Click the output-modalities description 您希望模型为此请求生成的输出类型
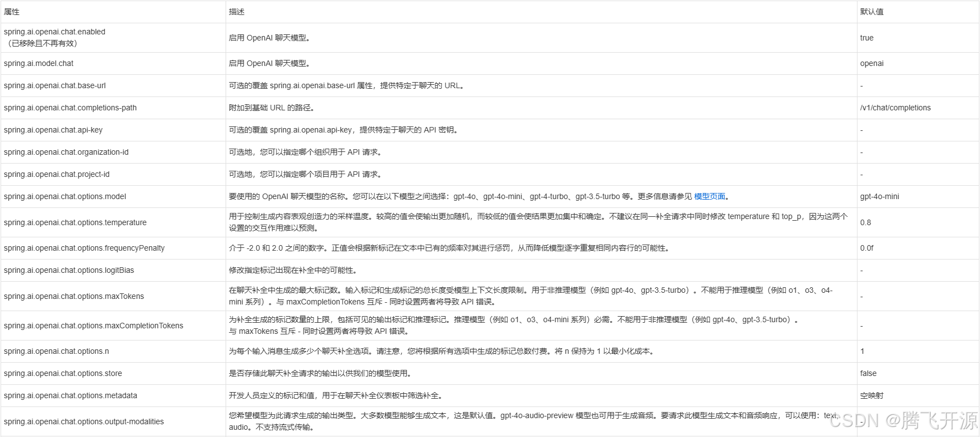Screen dimensions: 980x437 (x=534, y=421)
